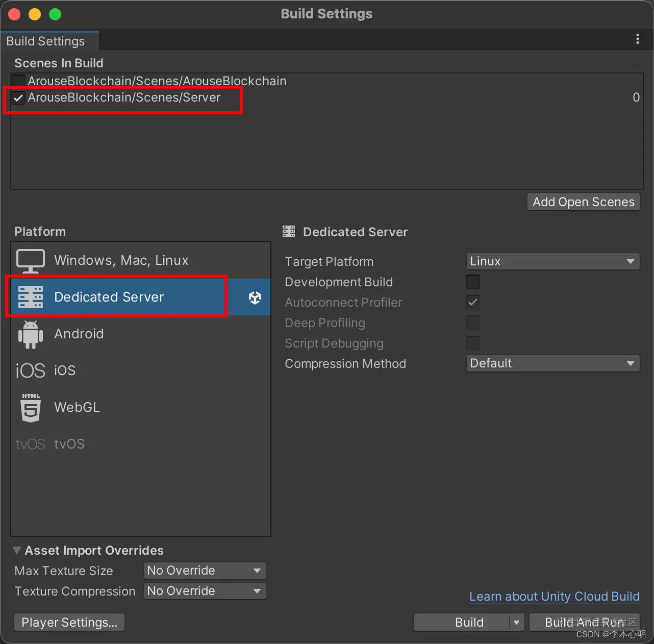Screen dimensions: 654x644
Task: Select the tvOS platform entry
Action: [x=141, y=444]
